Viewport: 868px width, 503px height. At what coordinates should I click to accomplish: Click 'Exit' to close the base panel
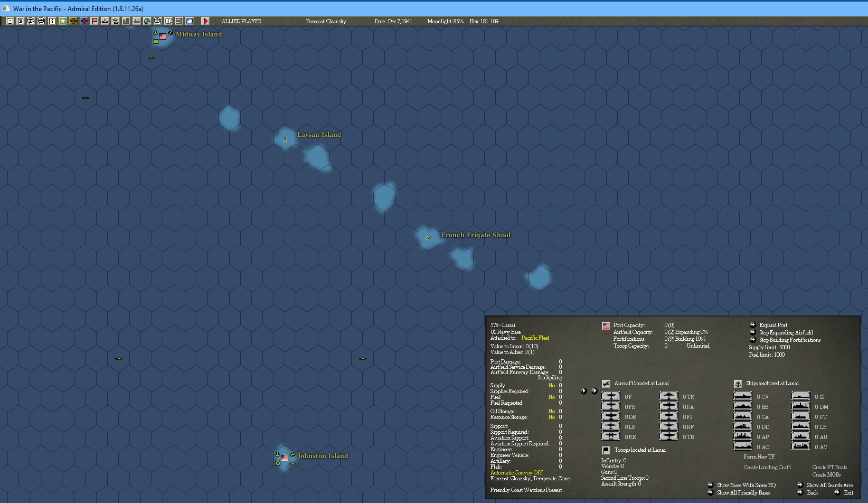click(848, 492)
